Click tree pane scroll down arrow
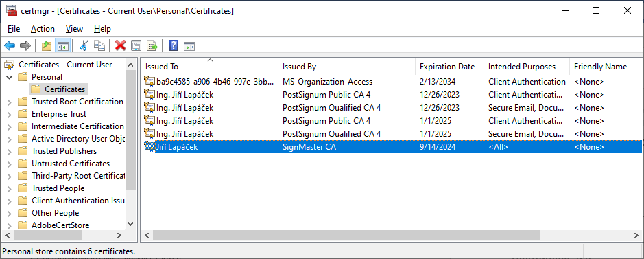644x259 pixels. coord(130,224)
